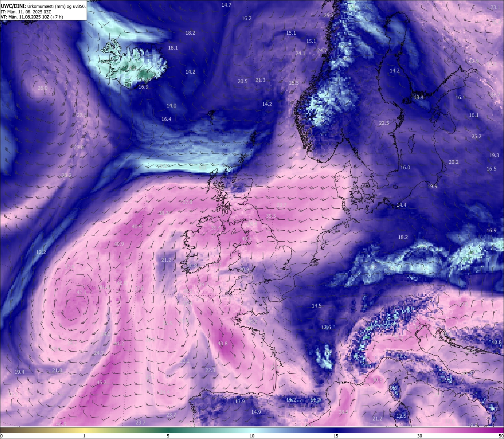The height and width of the screenshot is (439, 504).
Task: Click the 23.2 value label
Action: pos(185,361)
